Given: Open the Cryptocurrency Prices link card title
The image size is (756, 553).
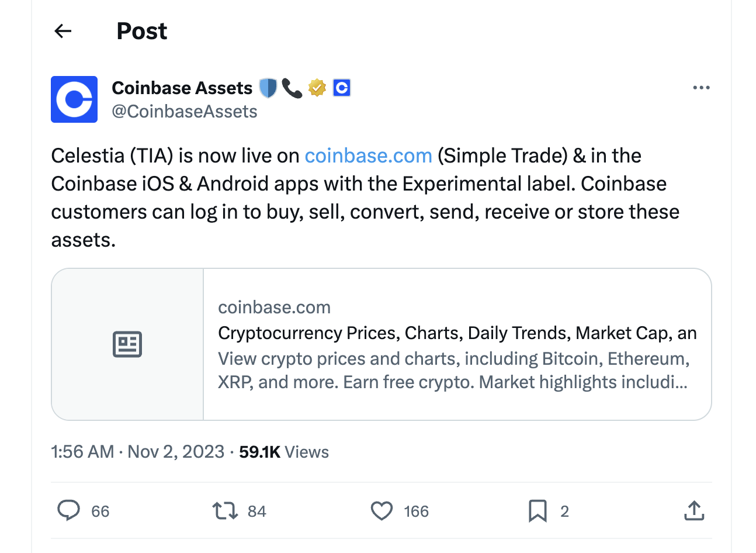Looking at the screenshot, I should click(x=457, y=333).
